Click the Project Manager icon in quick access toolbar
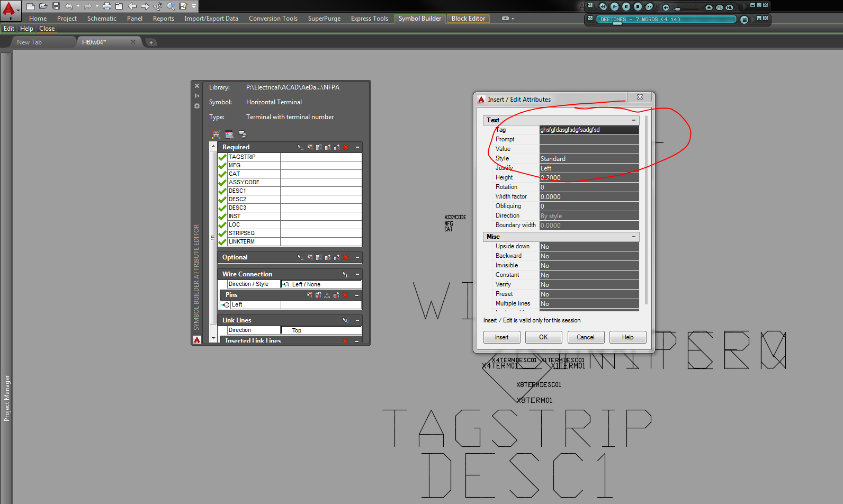 pyautogui.click(x=119, y=6)
